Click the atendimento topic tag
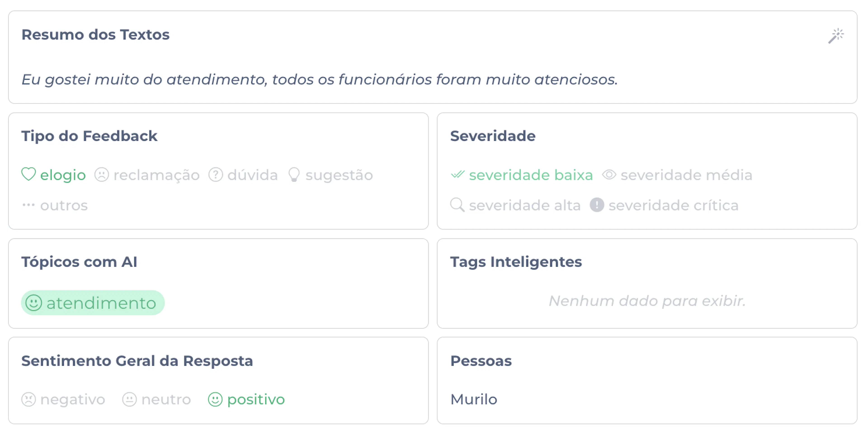The image size is (868, 437). tap(101, 303)
